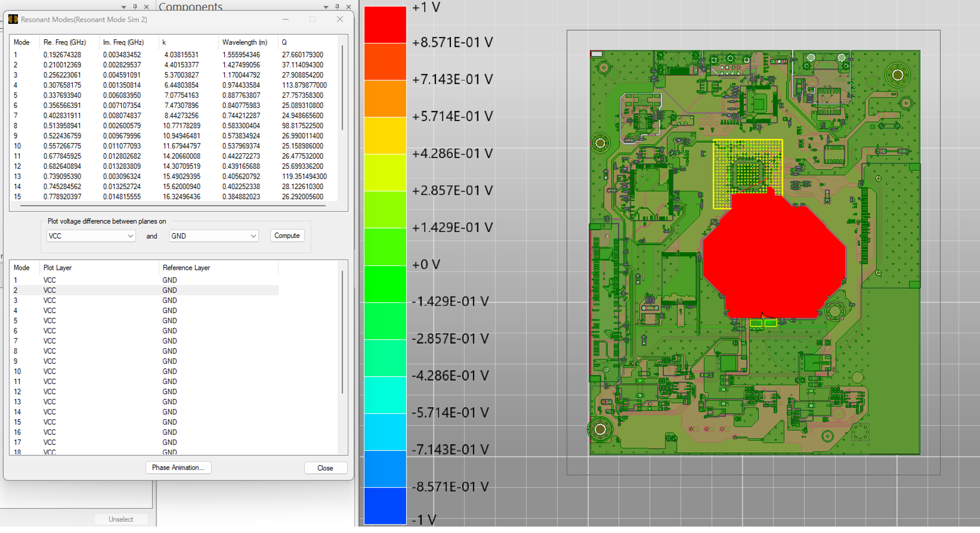980x533 pixels.
Task: Select mode 10 row with frequency 0.557266775
Action: pos(175,146)
